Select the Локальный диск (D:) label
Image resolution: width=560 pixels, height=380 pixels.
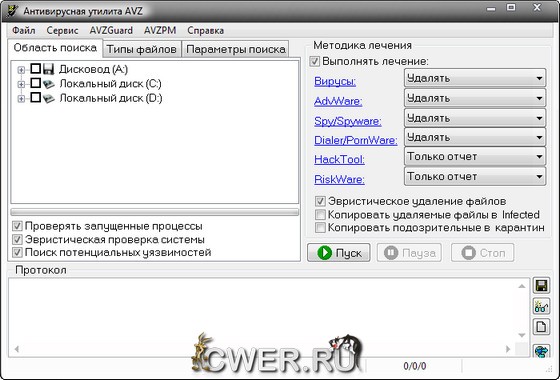click(111, 98)
